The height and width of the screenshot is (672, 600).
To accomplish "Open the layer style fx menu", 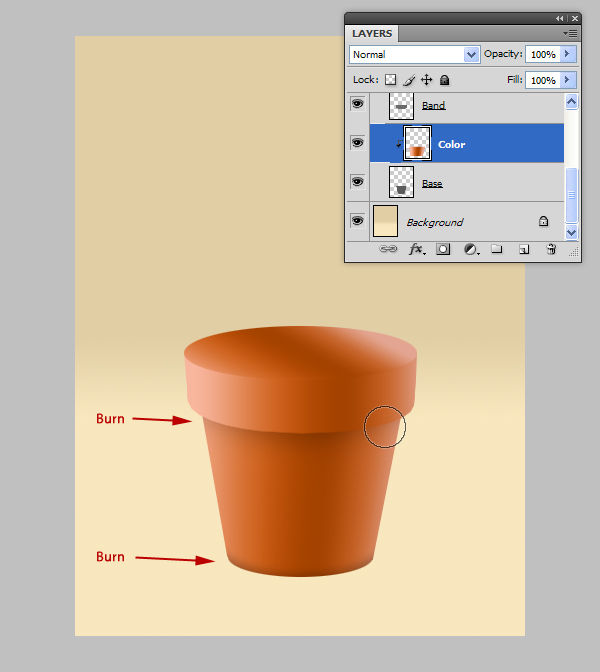I will point(417,250).
